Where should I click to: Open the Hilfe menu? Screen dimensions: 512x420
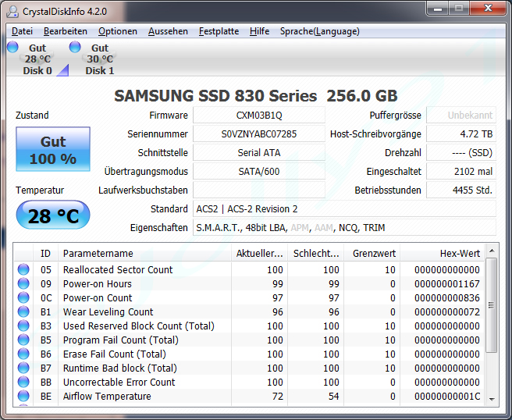(260, 31)
